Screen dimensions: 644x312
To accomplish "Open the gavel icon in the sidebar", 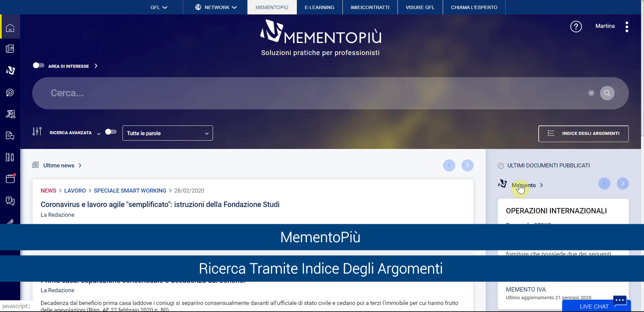I will [x=10, y=114].
